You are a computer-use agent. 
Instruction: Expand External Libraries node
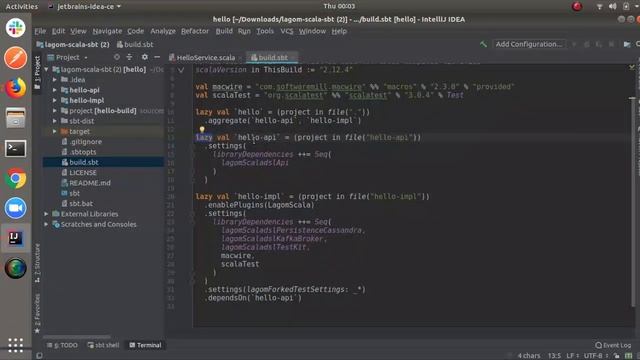point(47,214)
